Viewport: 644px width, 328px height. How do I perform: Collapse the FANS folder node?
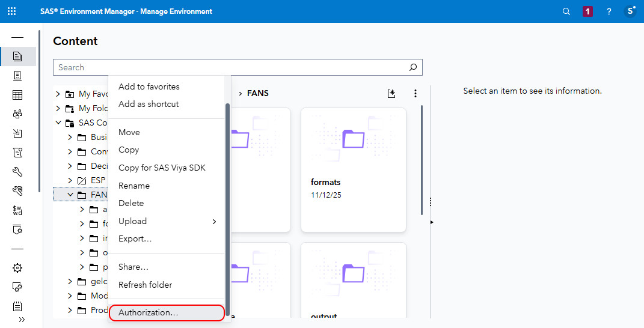[x=70, y=195]
